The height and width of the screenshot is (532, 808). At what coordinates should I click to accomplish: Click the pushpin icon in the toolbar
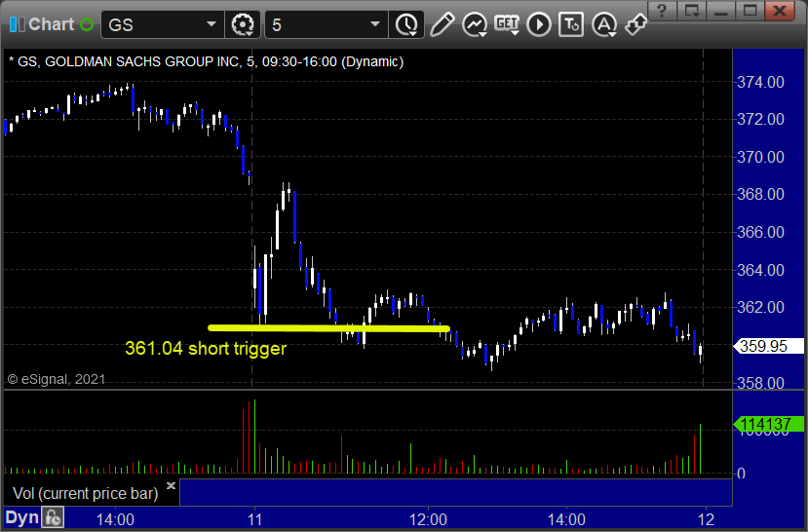tap(635, 24)
